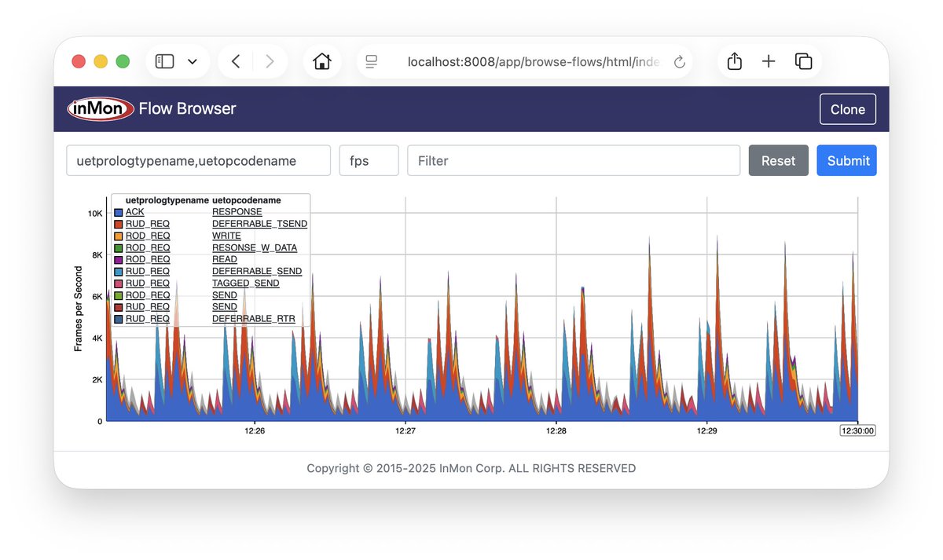Click the DEFERRABLE_TSEND row's red-orange swatch
The height and width of the screenshot is (560, 943).
pos(118,224)
